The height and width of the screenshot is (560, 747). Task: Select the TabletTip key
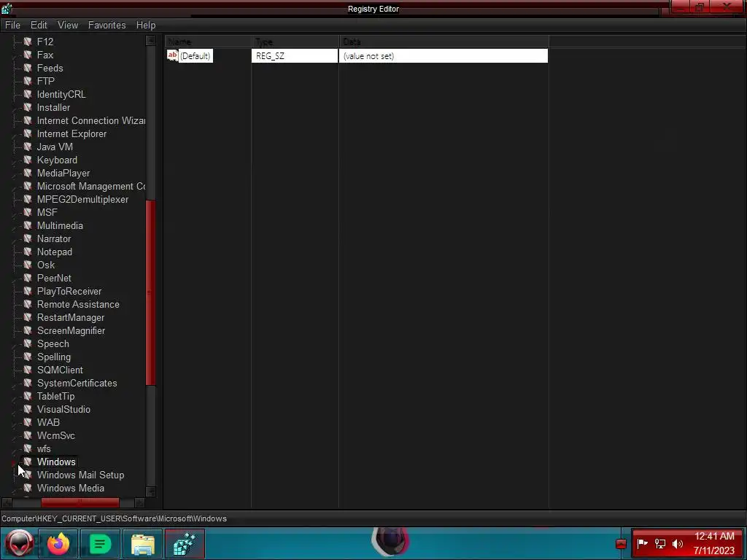[x=55, y=396]
